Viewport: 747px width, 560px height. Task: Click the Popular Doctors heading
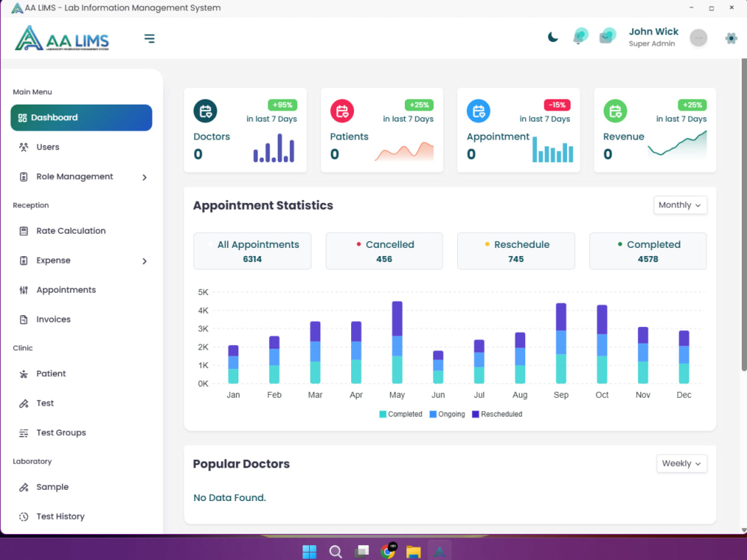pyautogui.click(x=241, y=464)
